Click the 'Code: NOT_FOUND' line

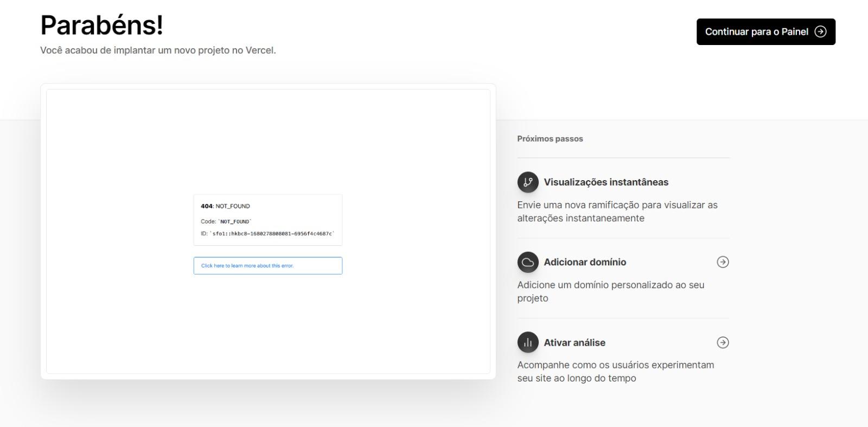226,221
